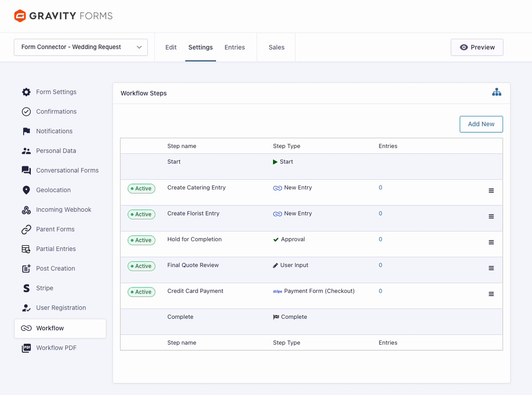
Task: Open hamburger menu for Create Florist Entry
Action: point(491,217)
